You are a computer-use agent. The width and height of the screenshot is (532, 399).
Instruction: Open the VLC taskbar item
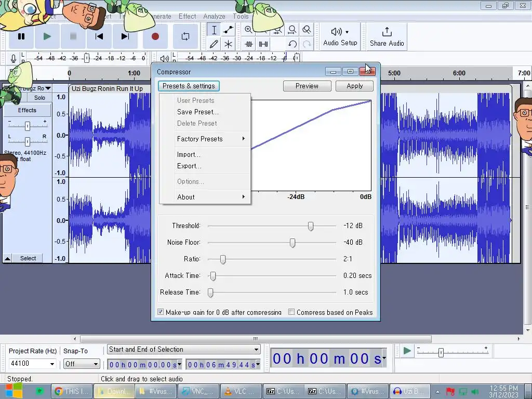[241, 391]
